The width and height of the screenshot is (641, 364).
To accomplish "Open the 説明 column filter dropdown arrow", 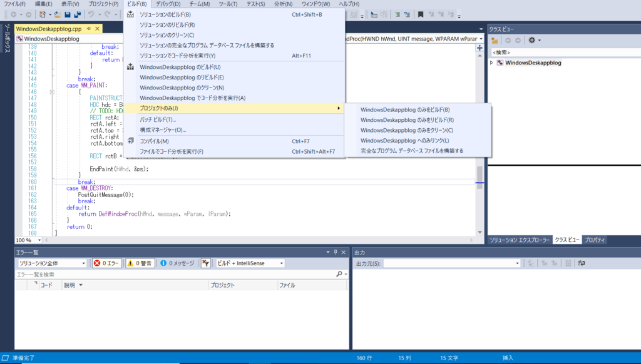I will coord(81,285).
